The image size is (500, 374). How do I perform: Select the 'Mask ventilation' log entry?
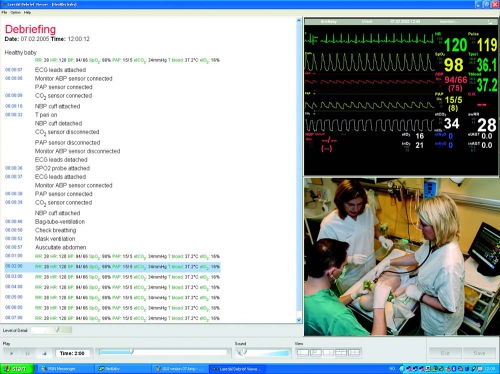(x=55, y=239)
